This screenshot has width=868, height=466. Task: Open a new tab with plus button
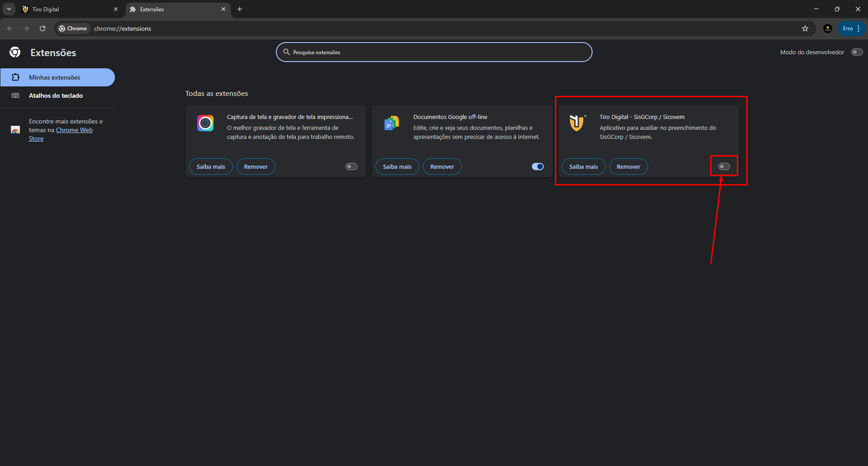pyautogui.click(x=240, y=9)
